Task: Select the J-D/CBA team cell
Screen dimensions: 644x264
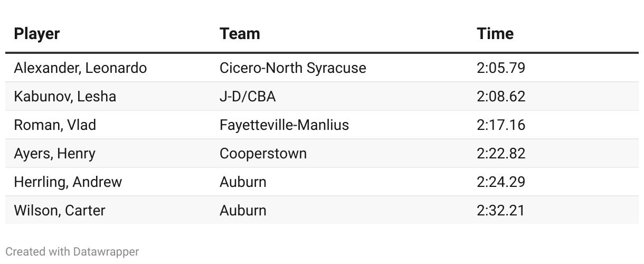Action: point(248,97)
